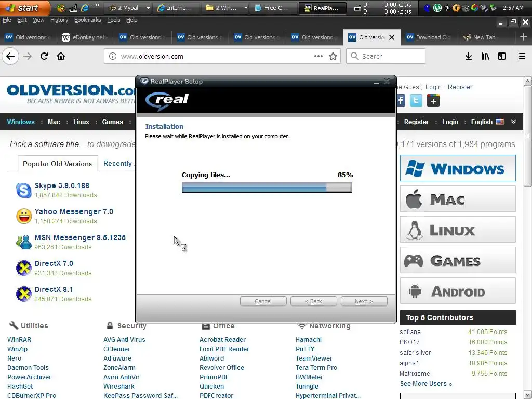Viewport: 532px width, 399px height.
Task: Open the AVG Anti Virus link
Action: [x=124, y=340]
